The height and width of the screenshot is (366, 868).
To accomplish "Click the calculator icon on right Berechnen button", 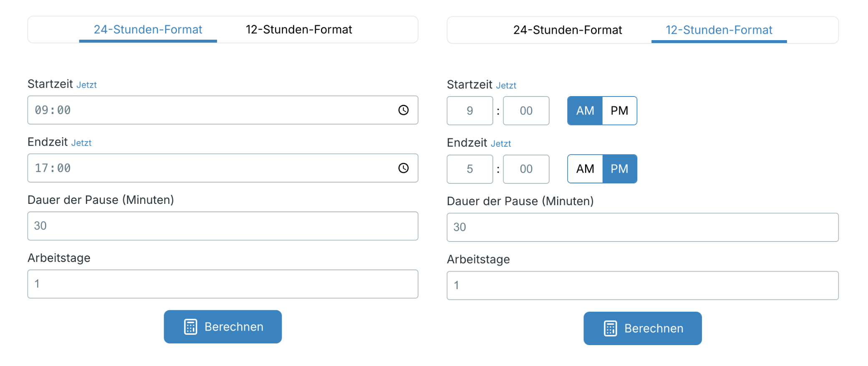I will pyautogui.click(x=610, y=328).
